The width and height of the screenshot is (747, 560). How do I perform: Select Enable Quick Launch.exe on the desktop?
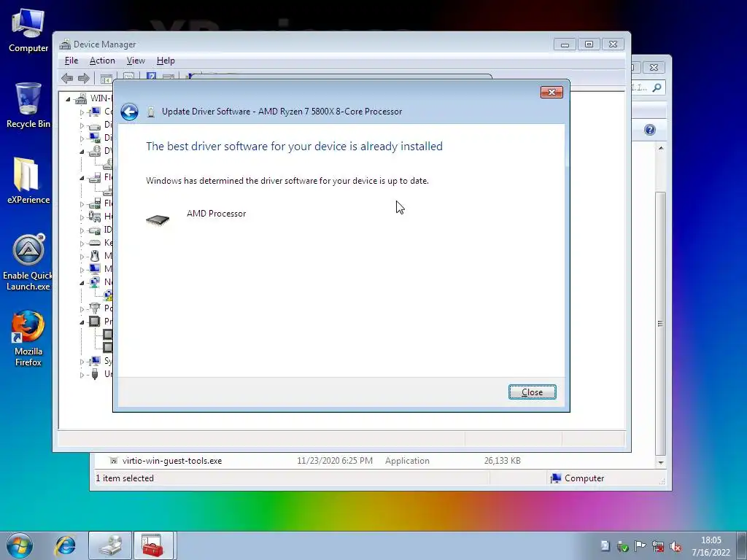(x=28, y=262)
